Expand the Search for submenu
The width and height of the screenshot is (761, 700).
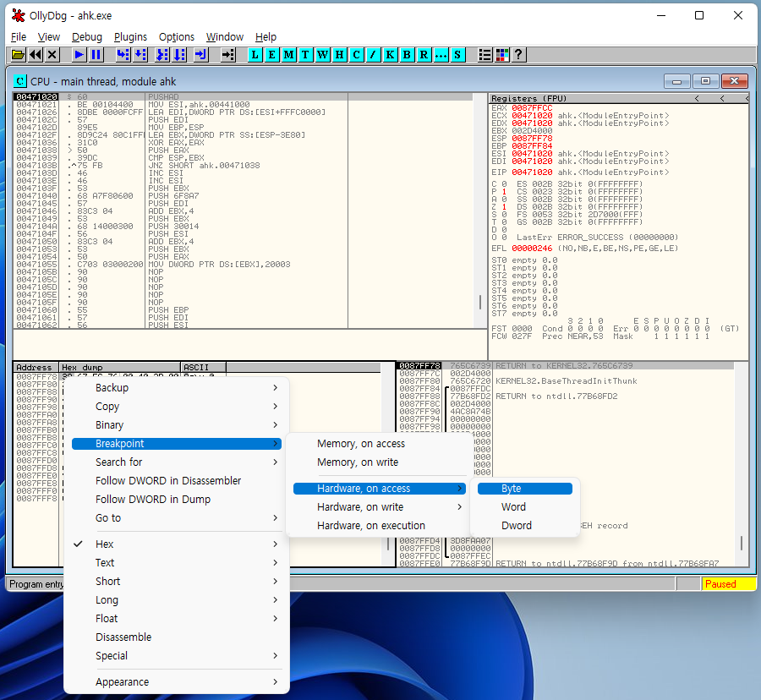(x=177, y=462)
